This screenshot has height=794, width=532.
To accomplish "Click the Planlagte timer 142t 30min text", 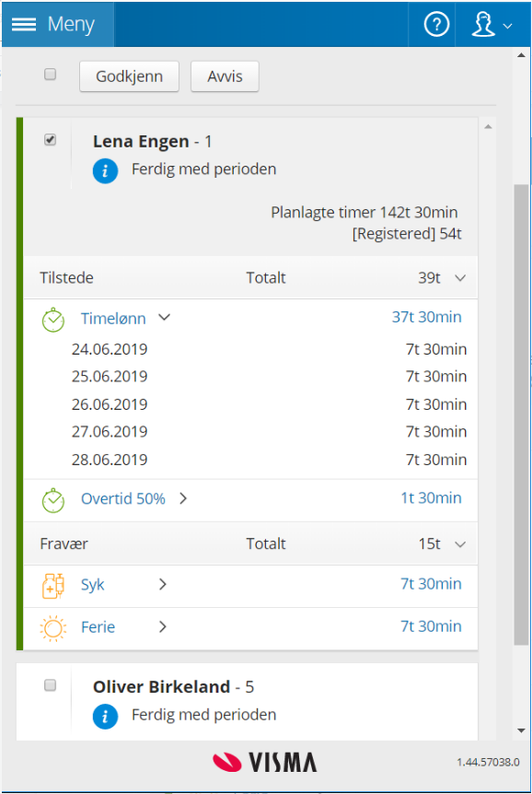I will click(364, 212).
